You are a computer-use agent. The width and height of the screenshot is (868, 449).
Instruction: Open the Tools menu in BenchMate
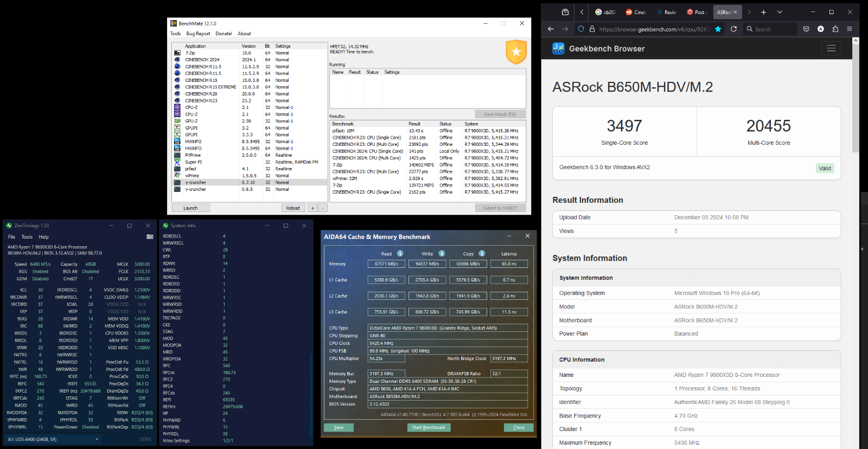(175, 34)
